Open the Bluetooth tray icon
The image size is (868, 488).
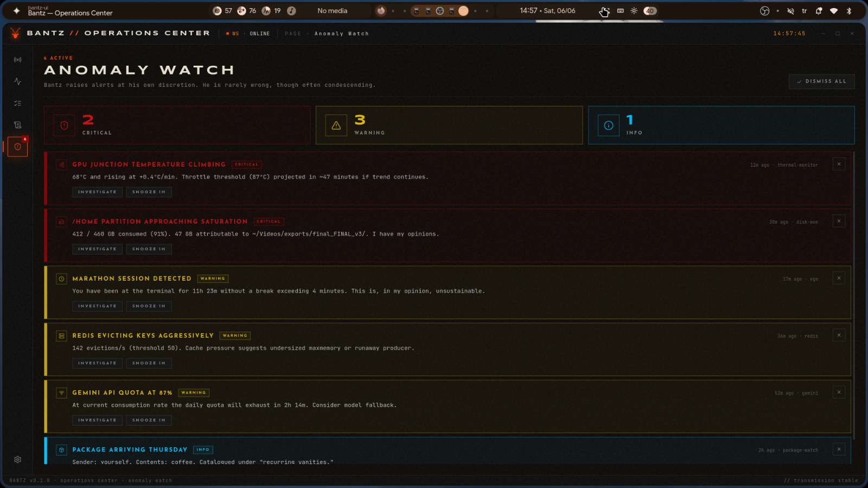(x=849, y=11)
